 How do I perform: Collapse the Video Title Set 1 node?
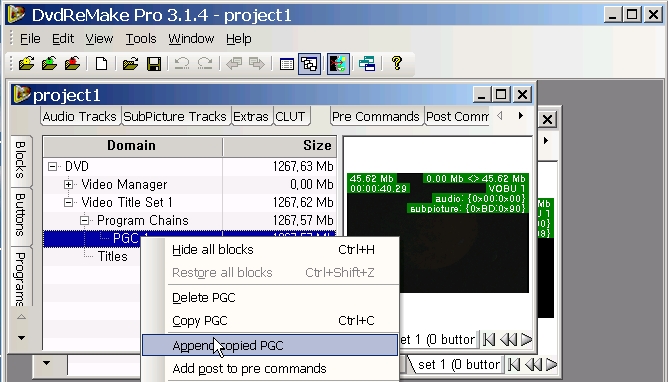68,202
